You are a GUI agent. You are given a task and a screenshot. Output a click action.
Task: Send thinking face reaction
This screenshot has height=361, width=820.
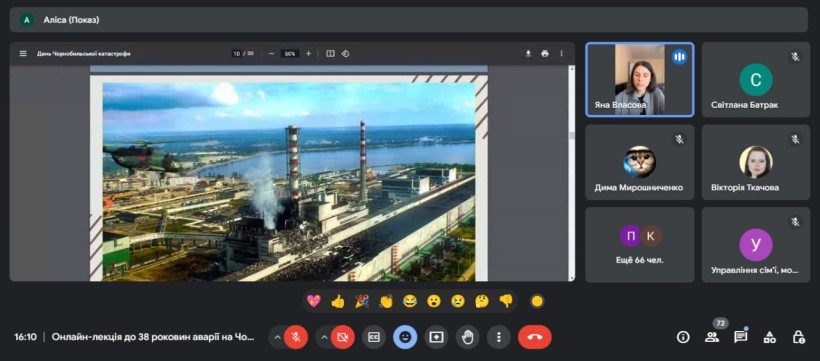(x=482, y=301)
